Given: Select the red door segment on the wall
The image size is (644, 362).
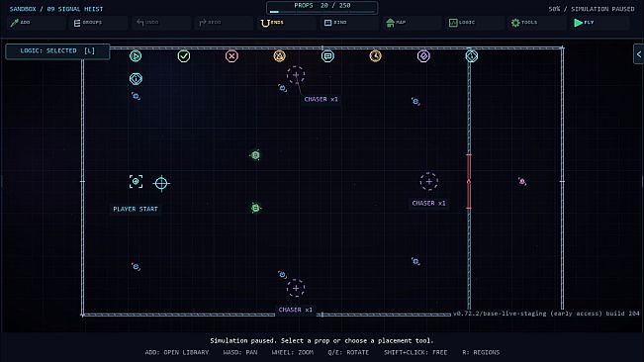Looking at the screenshot, I should click(469, 181).
